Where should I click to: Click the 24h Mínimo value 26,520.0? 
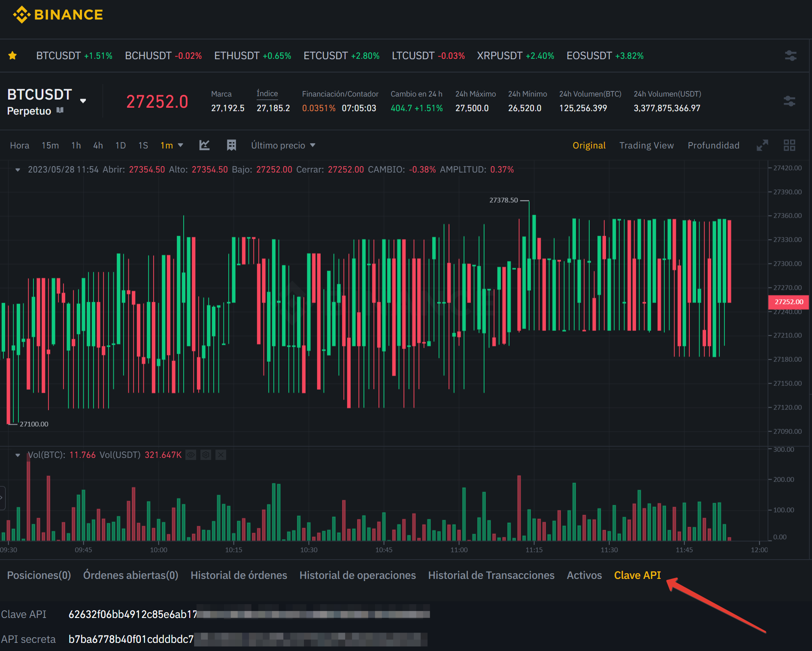[524, 108]
